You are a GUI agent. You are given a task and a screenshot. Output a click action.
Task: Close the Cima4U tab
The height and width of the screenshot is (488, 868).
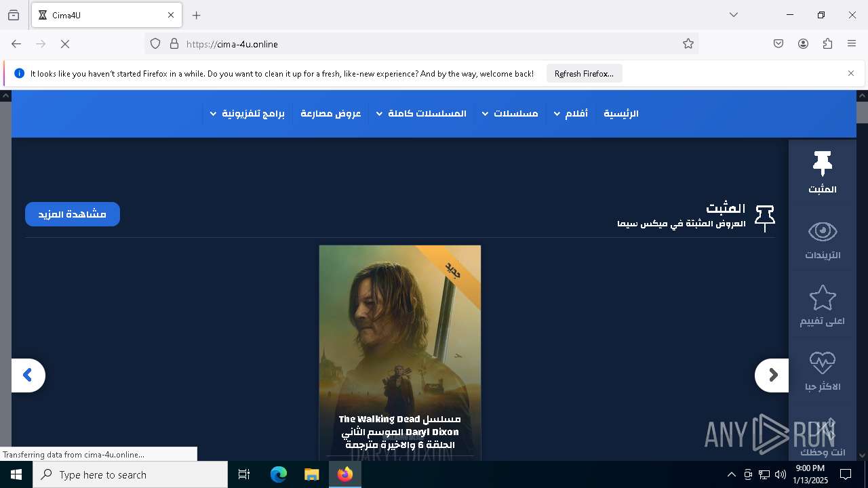click(x=171, y=16)
